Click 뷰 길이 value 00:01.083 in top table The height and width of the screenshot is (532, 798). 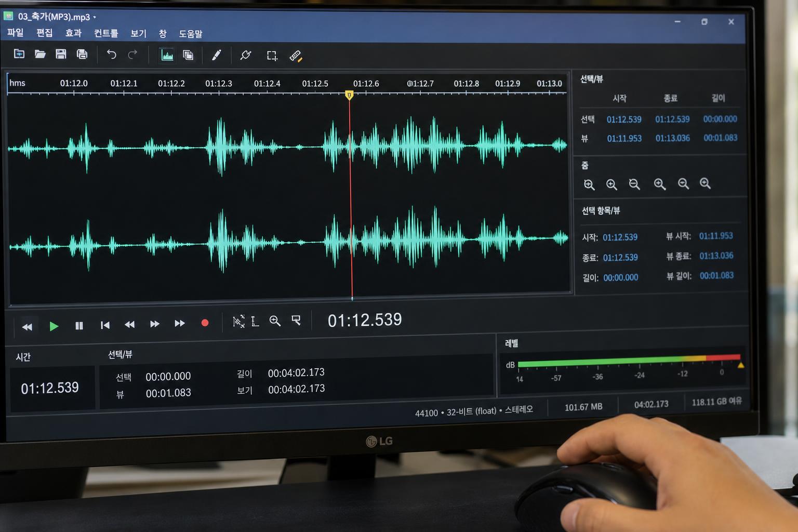point(721,138)
